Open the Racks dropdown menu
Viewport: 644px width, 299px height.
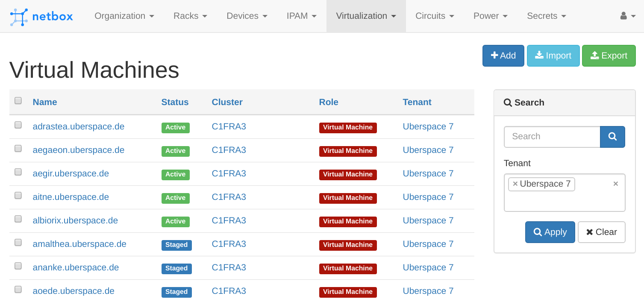[x=190, y=16]
